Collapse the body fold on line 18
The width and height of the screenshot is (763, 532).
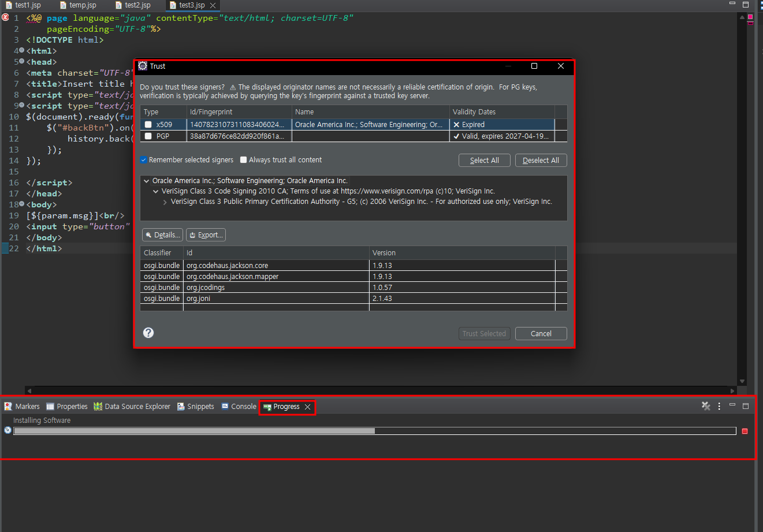pyautogui.click(x=21, y=204)
